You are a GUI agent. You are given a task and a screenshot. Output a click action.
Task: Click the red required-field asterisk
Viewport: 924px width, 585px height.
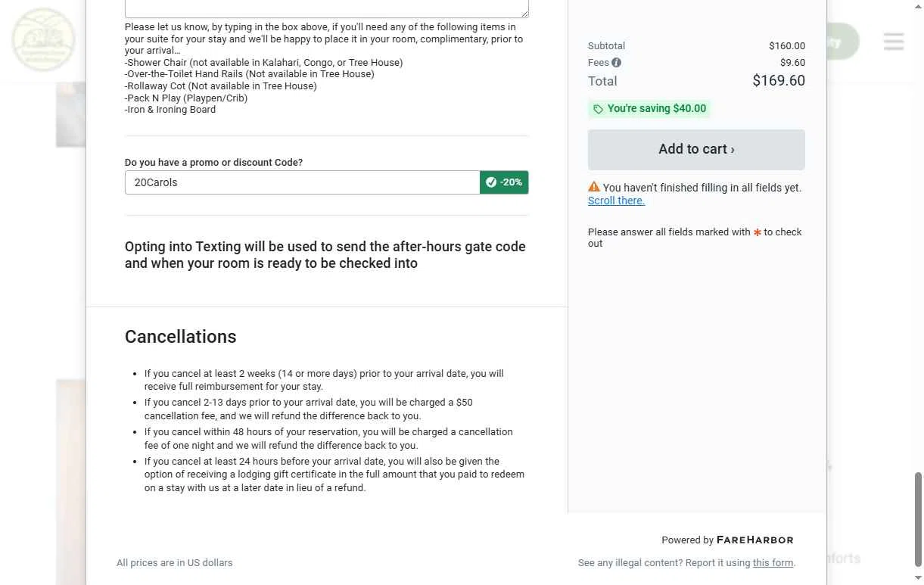point(757,232)
